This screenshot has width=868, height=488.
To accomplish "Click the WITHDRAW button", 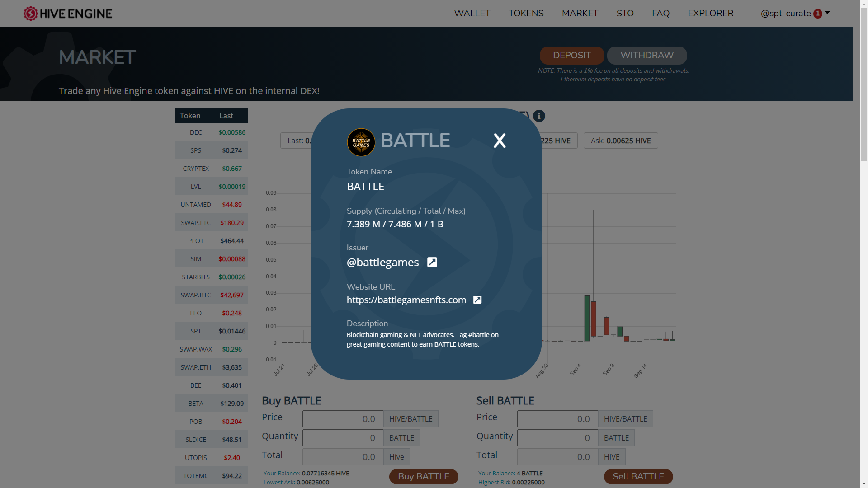I will pos(647,56).
